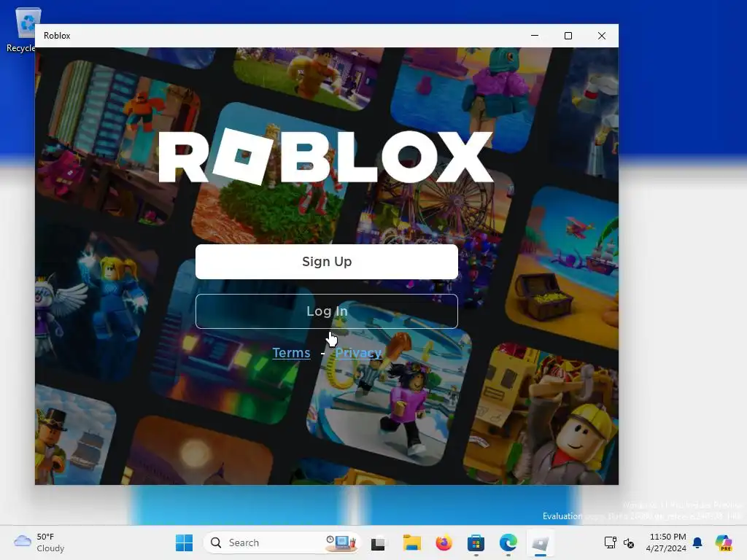This screenshot has width=747, height=560.
Task: Open the network status tray icon
Action: 611,542
